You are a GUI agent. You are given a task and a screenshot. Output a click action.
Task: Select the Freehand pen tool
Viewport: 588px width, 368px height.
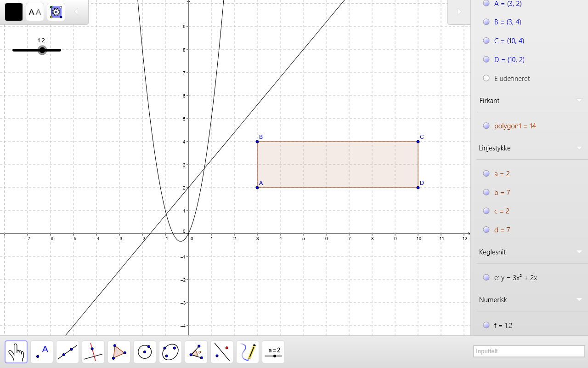coord(248,352)
